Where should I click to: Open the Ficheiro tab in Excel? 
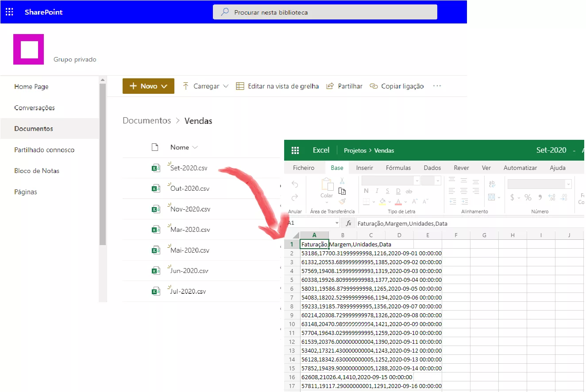click(304, 168)
